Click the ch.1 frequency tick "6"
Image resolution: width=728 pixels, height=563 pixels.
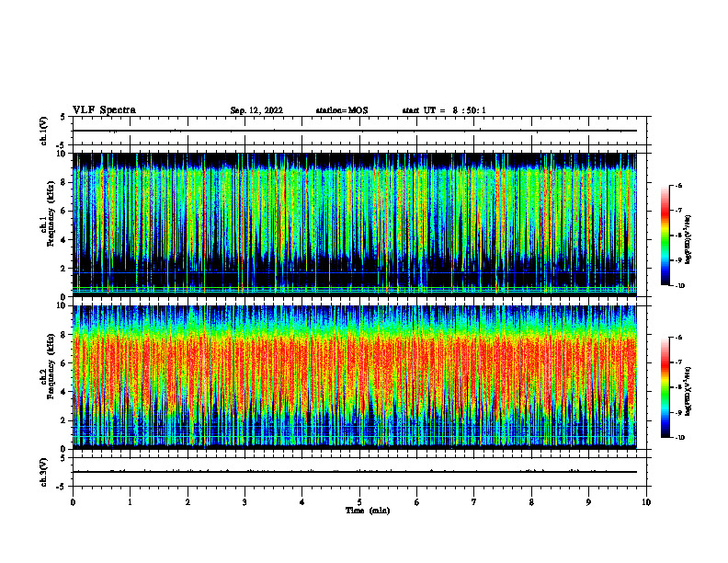coord(64,211)
